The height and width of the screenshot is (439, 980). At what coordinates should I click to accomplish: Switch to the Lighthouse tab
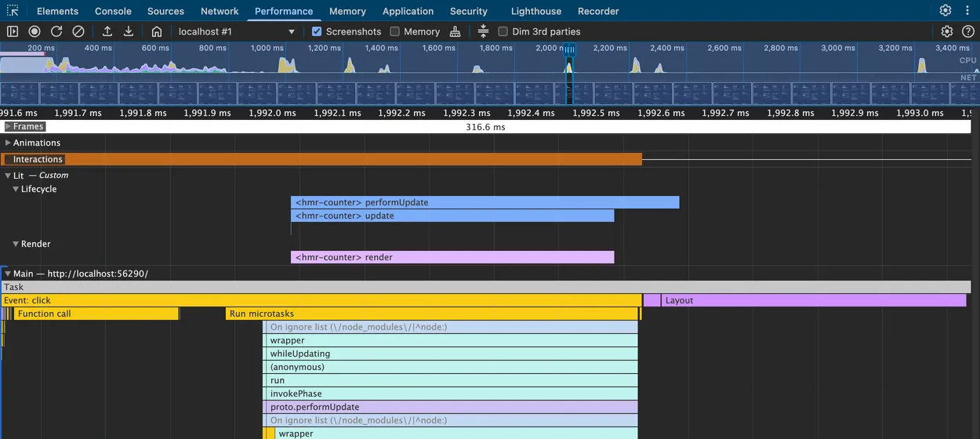pos(536,11)
